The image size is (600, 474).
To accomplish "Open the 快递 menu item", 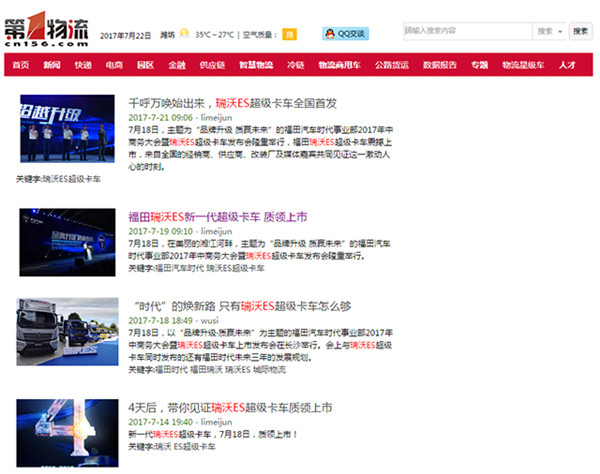I will (83, 65).
